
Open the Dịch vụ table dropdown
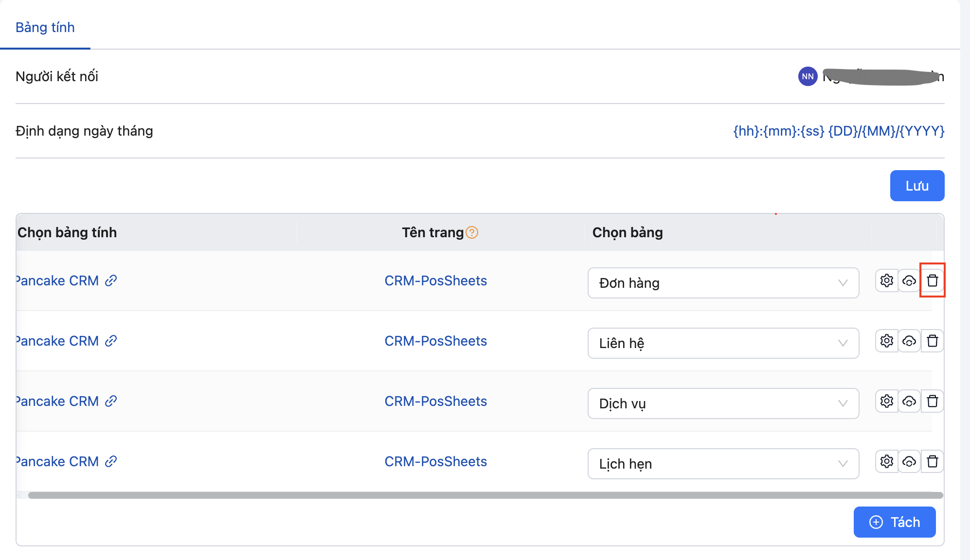(723, 403)
